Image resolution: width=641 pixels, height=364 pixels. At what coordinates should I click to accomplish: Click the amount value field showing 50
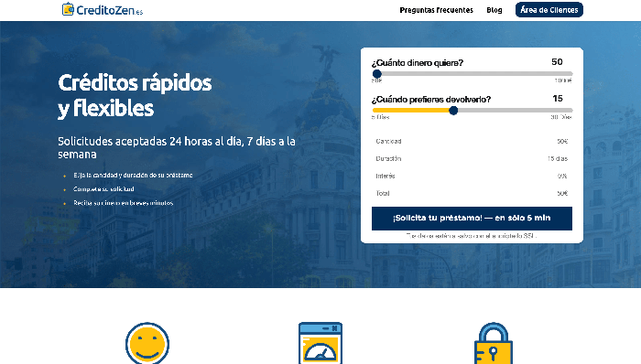coord(557,62)
